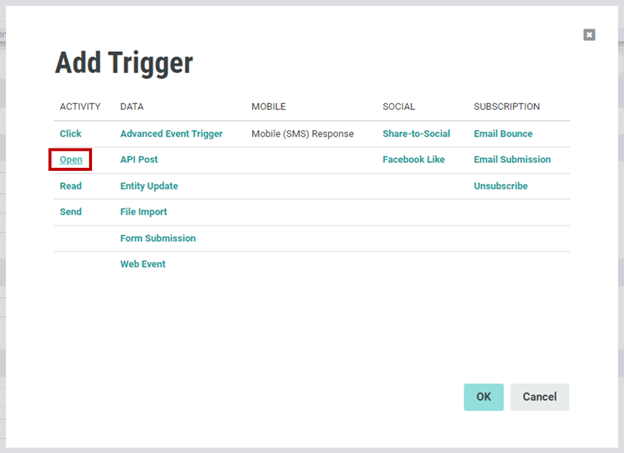Pick the File Import trigger

click(144, 212)
